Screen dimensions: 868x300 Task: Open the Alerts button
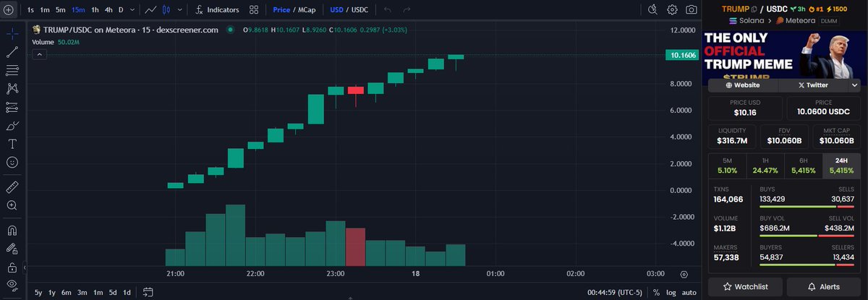coord(824,287)
